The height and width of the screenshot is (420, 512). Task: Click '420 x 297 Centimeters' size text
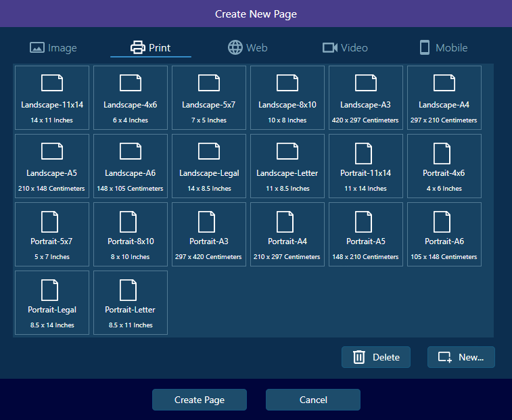coord(365,120)
